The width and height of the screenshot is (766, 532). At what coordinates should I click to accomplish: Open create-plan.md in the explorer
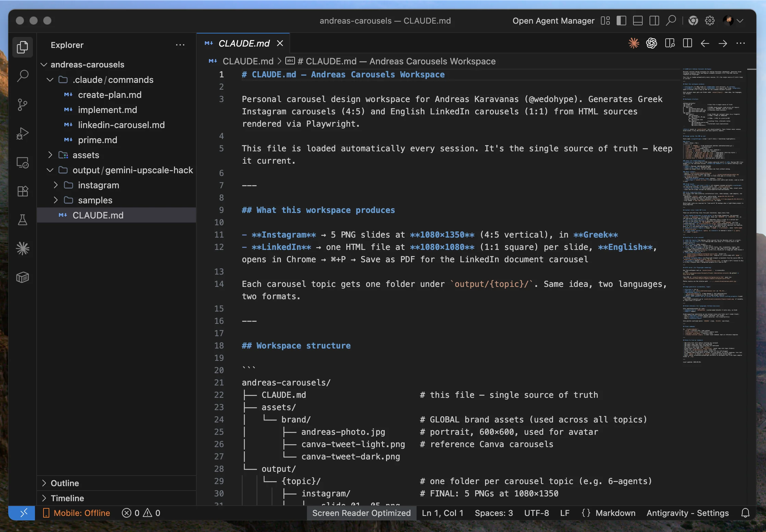110,94
